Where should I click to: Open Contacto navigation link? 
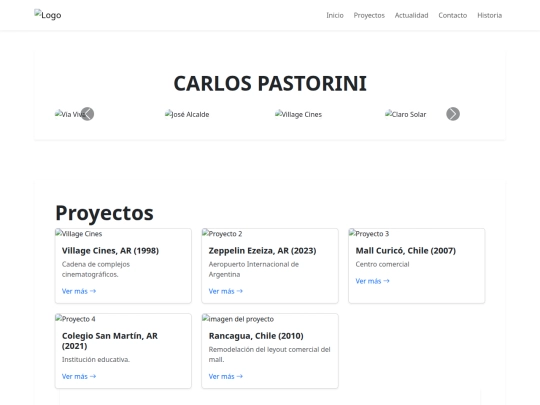(453, 15)
